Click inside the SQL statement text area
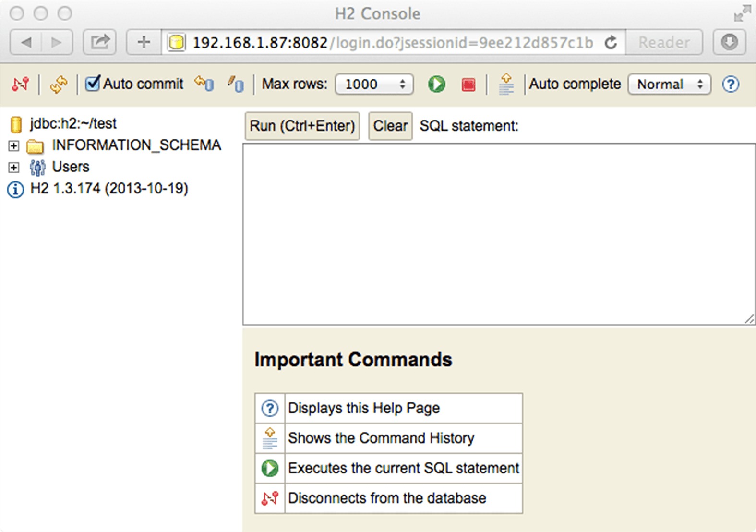The height and width of the screenshot is (532, 756). click(498, 234)
